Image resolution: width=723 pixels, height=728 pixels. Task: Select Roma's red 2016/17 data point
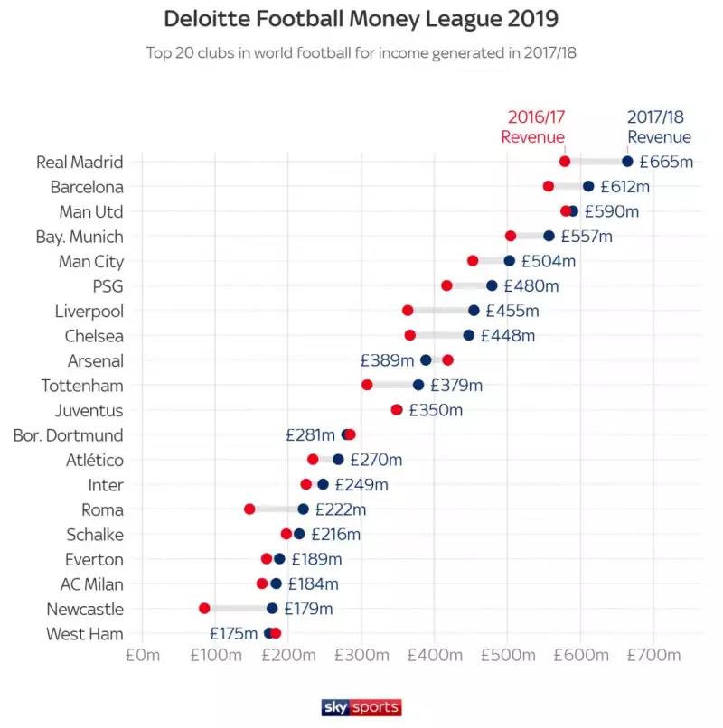[x=249, y=509]
